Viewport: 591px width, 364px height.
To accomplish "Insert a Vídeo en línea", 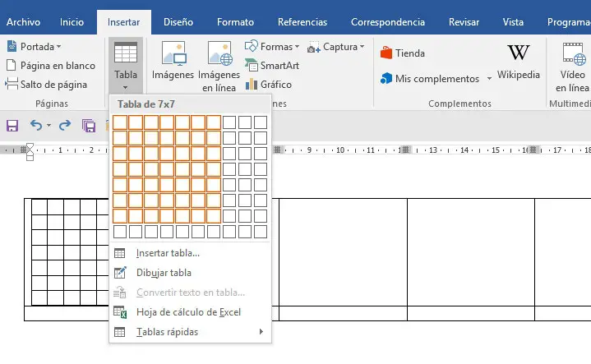I will tap(572, 67).
